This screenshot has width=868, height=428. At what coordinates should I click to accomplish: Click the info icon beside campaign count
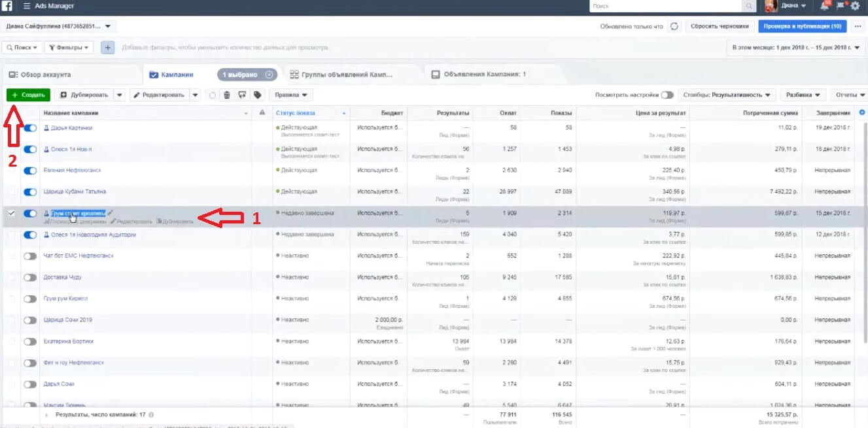coord(152,414)
